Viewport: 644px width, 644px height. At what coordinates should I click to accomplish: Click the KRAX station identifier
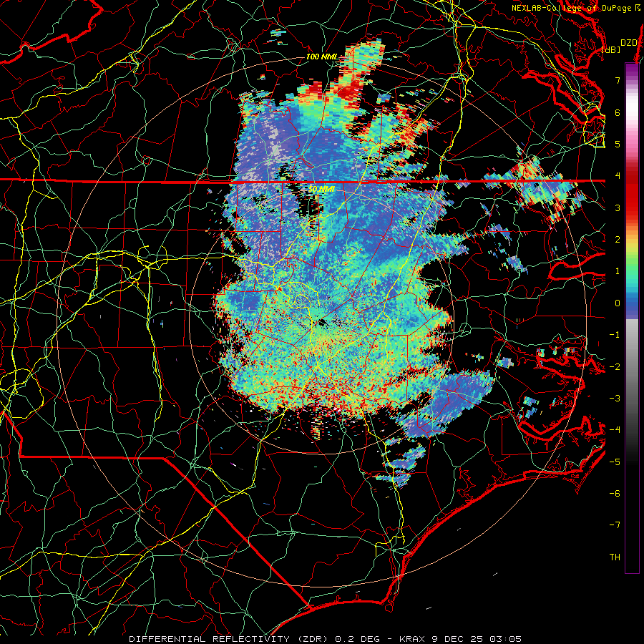tap(413, 639)
